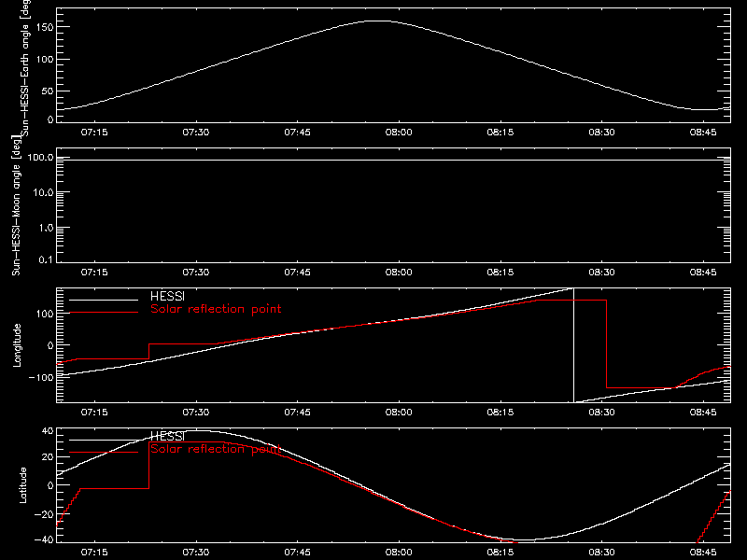The height and width of the screenshot is (560, 747).
Task: Click red Solar reflection point legend in Latitude plot
Action: click(216, 449)
